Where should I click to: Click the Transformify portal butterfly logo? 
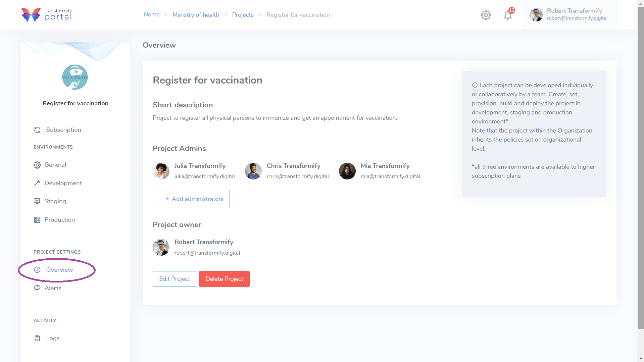click(31, 15)
